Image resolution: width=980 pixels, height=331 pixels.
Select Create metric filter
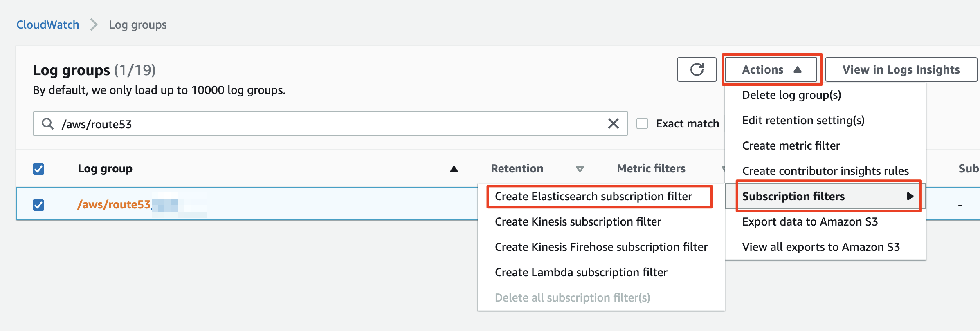tap(791, 145)
